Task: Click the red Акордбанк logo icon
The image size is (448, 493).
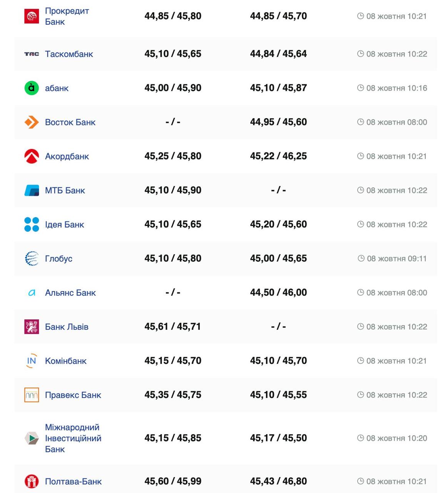Action: [32, 156]
